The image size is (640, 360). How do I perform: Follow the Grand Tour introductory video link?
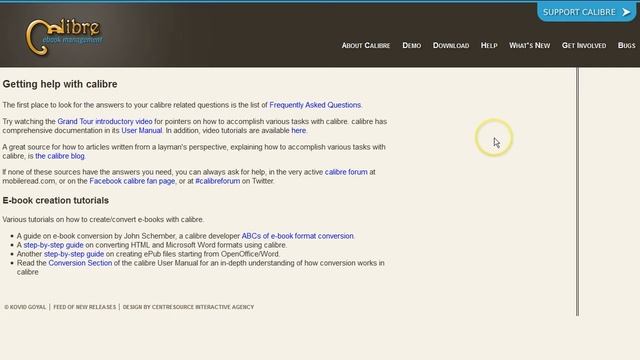[x=105, y=121]
